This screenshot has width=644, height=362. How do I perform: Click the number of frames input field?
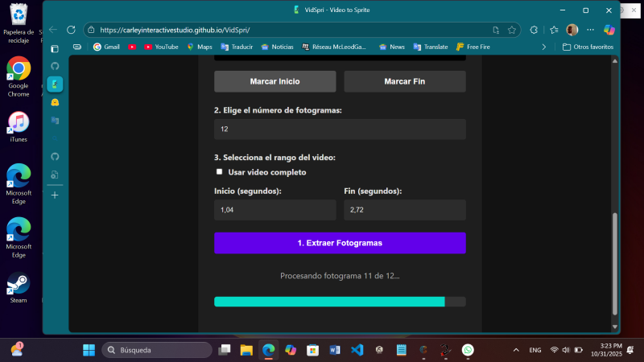click(x=339, y=130)
